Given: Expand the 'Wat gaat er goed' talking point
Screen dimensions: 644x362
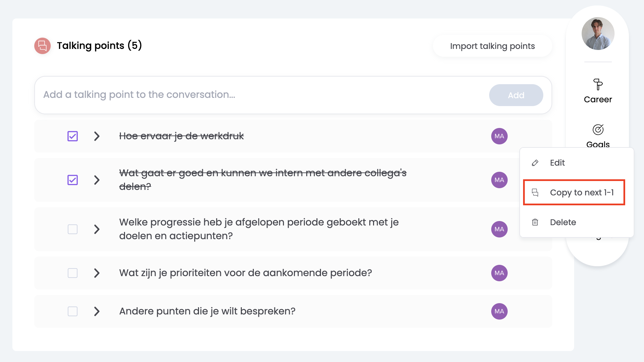Looking at the screenshot, I should tap(97, 180).
